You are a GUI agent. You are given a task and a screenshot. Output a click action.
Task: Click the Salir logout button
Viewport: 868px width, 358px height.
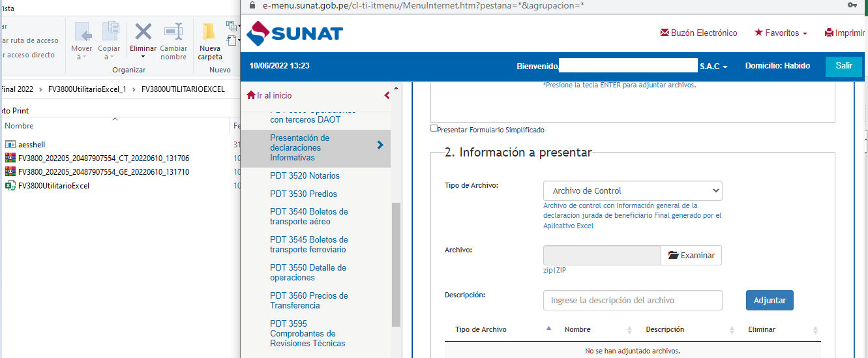click(x=843, y=66)
